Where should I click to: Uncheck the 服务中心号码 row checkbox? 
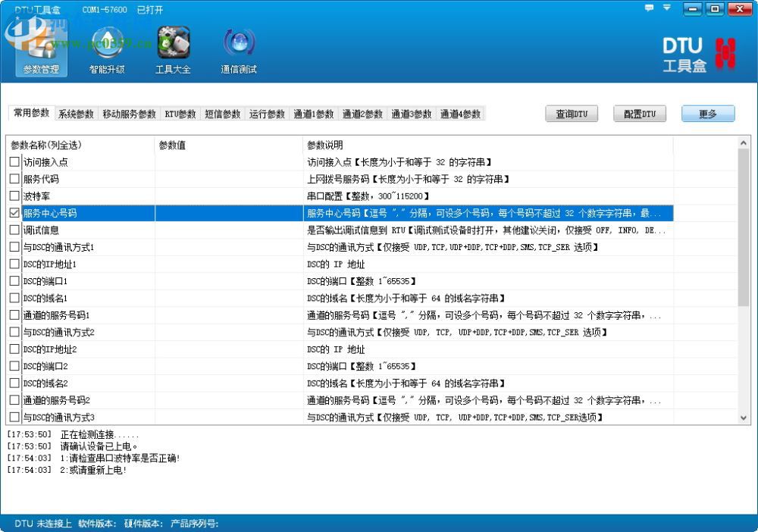pyautogui.click(x=14, y=214)
